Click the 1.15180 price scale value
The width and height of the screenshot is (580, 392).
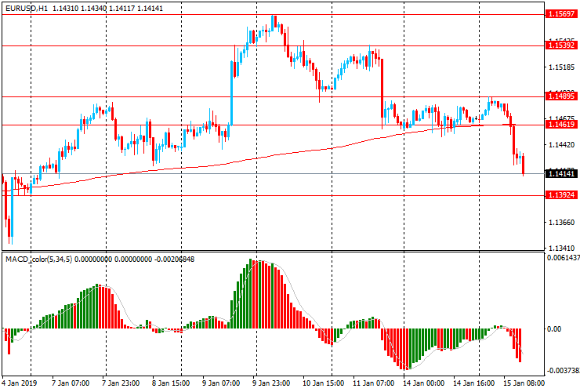click(x=560, y=68)
